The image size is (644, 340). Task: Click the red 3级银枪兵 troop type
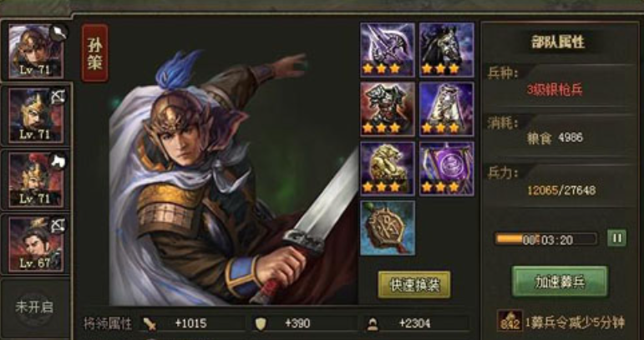555,91
